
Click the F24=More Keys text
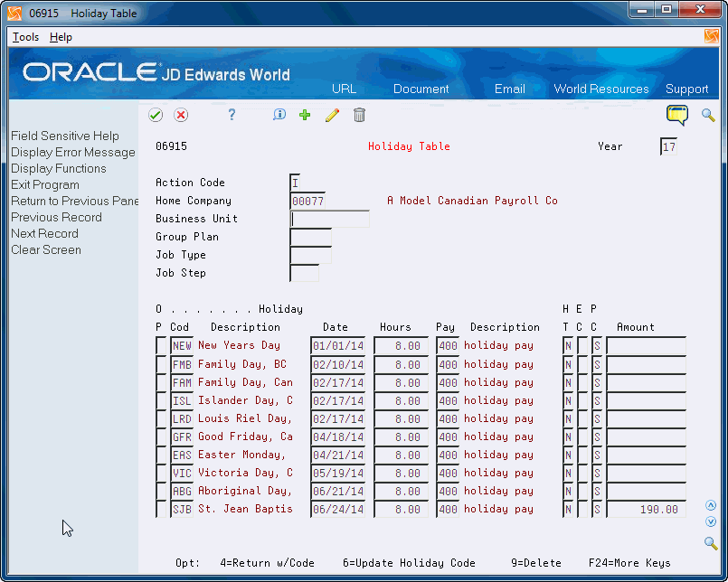tap(629, 563)
